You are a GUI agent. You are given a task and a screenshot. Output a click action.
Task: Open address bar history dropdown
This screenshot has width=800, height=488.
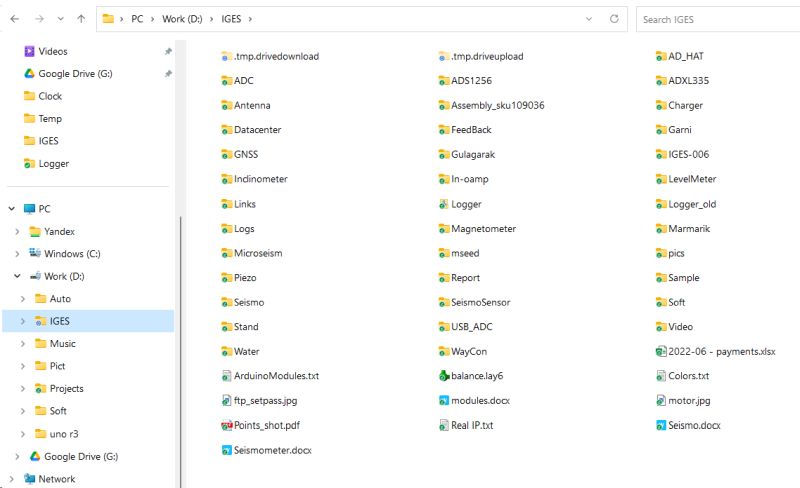589,19
